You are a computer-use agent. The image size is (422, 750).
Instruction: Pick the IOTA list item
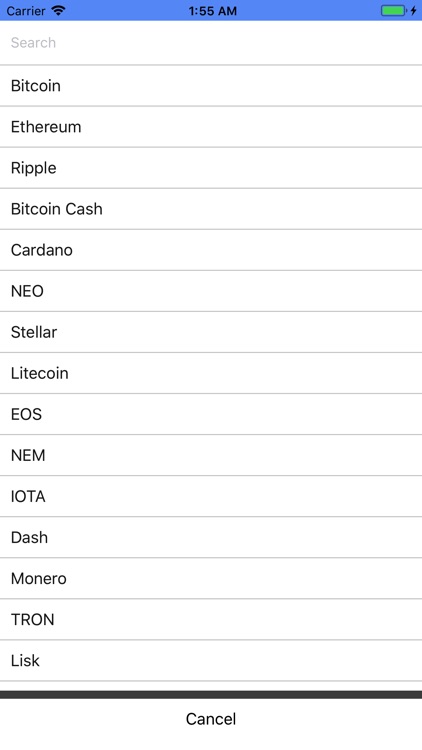pyautogui.click(x=211, y=497)
